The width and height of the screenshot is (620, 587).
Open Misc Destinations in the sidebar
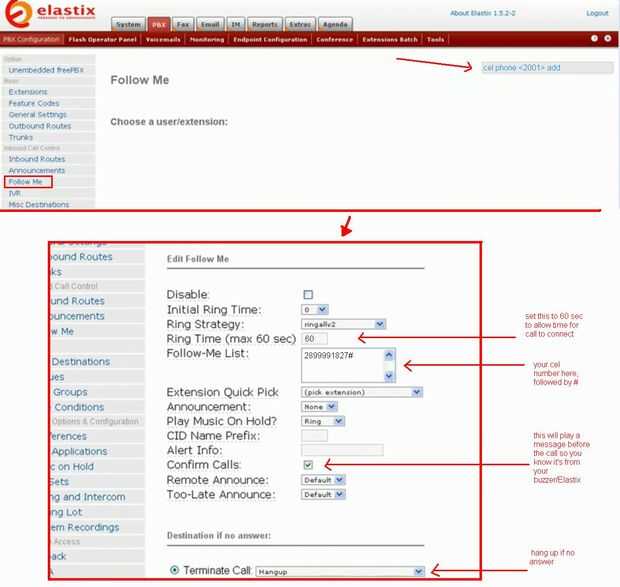39,204
